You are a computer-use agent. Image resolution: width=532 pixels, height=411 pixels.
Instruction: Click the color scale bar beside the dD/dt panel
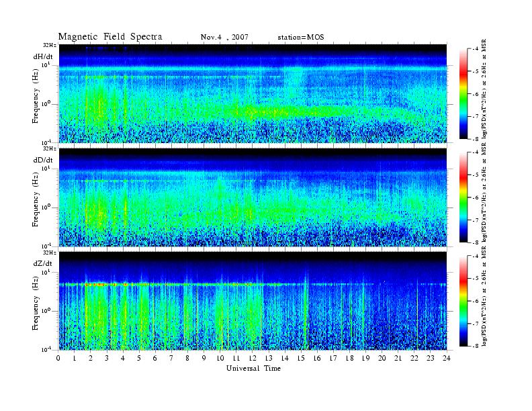[463, 197]
